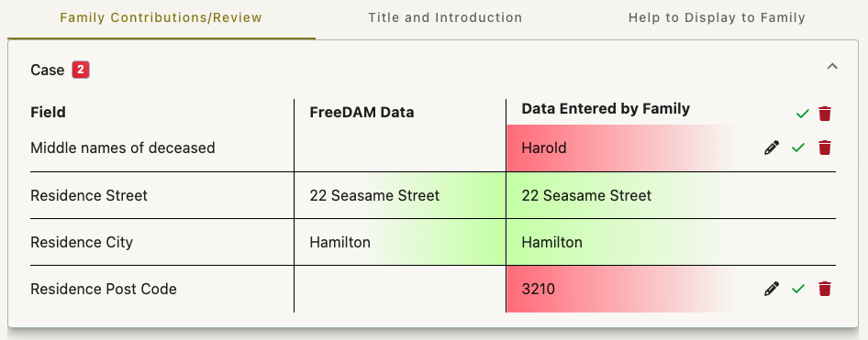The height and width of the screenshot is (340, 868).
Task: Collapse the Case panel chevron
Action: [832, 66]
